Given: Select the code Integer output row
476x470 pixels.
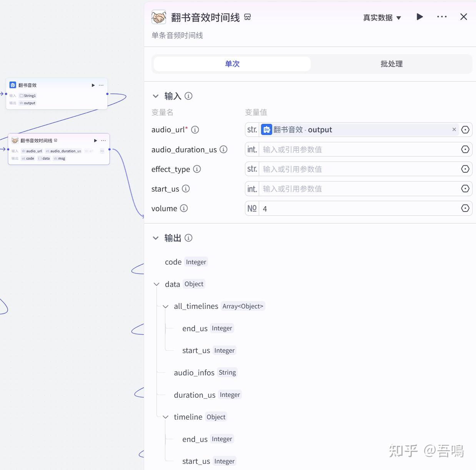Looking at the screenshot, I should pyautogui.click(x=186, y=262).
